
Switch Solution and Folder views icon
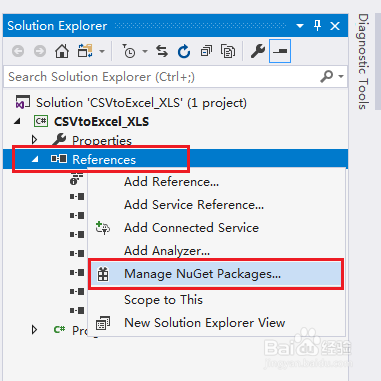click(85, 51)
